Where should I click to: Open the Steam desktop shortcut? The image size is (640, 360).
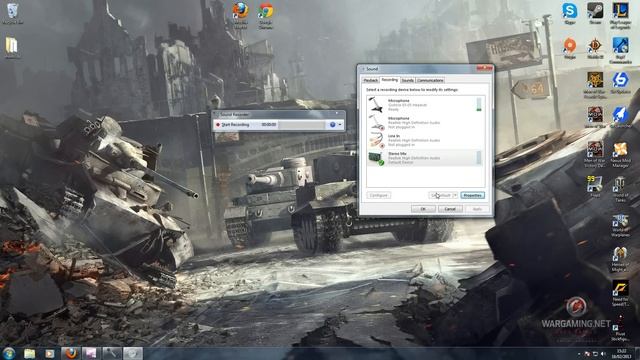[x=595, y=13]
